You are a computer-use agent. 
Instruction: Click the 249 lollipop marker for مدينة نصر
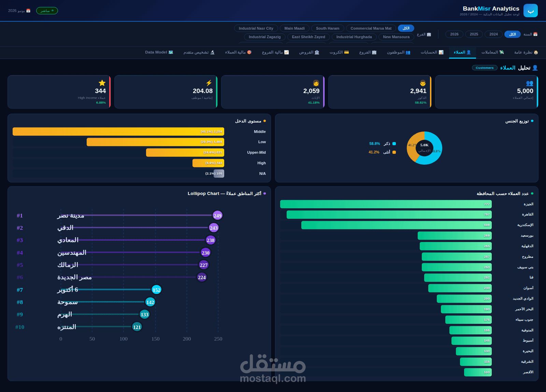tap(217, 215)
